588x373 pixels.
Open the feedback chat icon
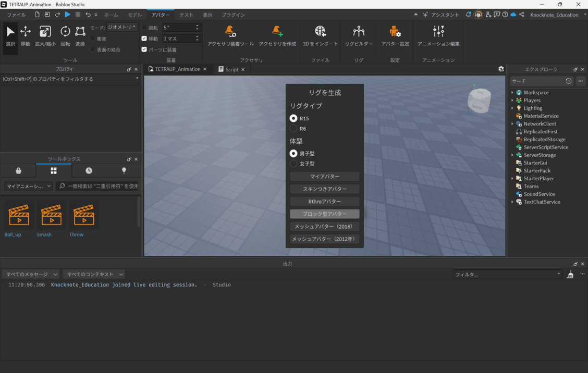coord(497,15)
